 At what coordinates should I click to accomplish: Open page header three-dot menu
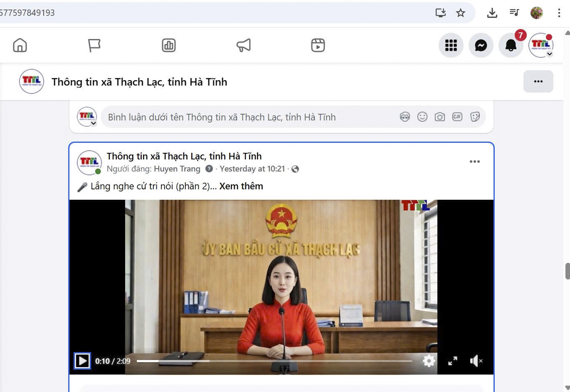(538, 81)
